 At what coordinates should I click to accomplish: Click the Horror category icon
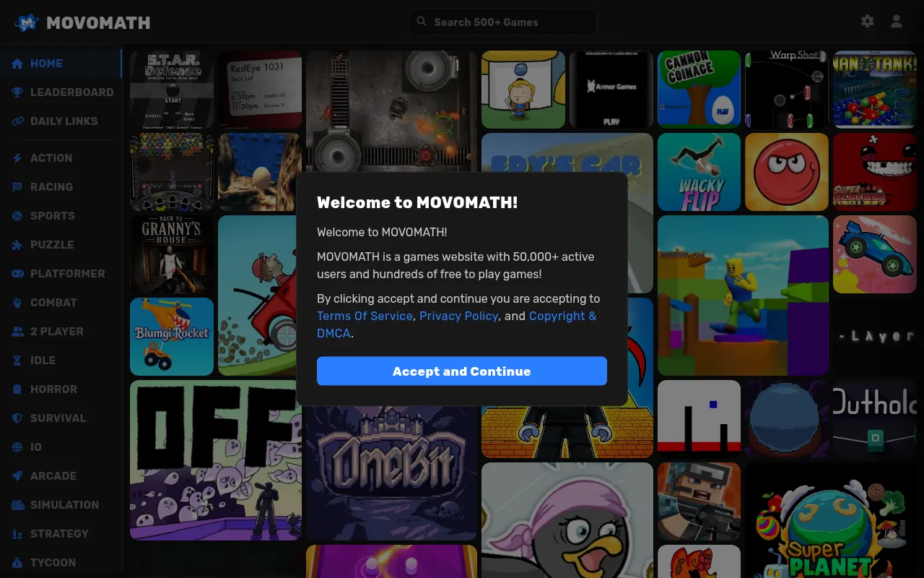click(x=17, y=389)
